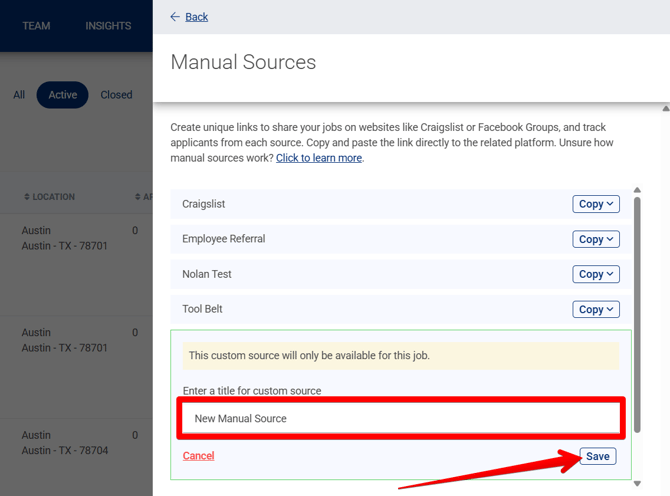670x496 pixels.
Task: Sort by the LOCATION column header
Action: tap(54, 197)
